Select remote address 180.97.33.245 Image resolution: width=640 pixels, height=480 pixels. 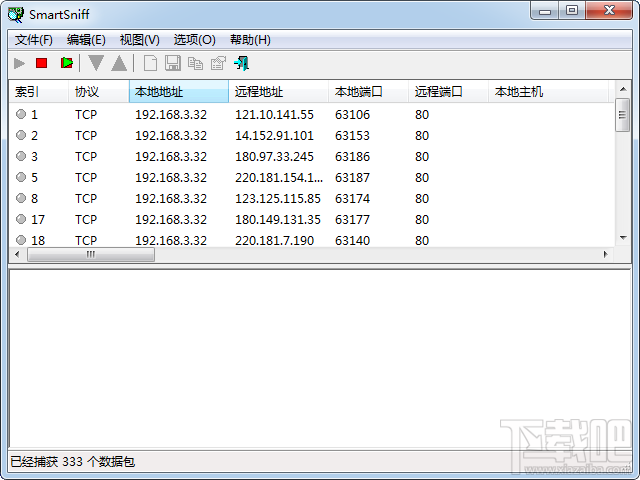(x=274, y=157)
